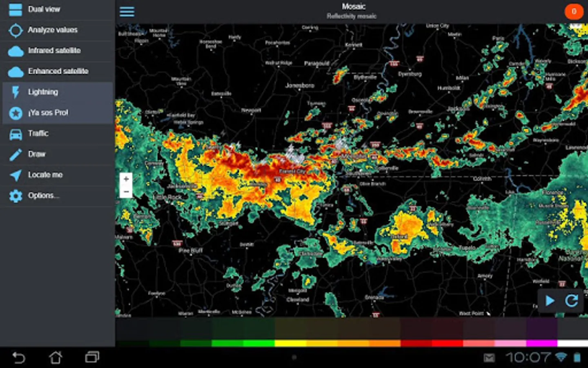
Task: Tap the Enhanced satellite cloud icon
Action: [16, 72]
